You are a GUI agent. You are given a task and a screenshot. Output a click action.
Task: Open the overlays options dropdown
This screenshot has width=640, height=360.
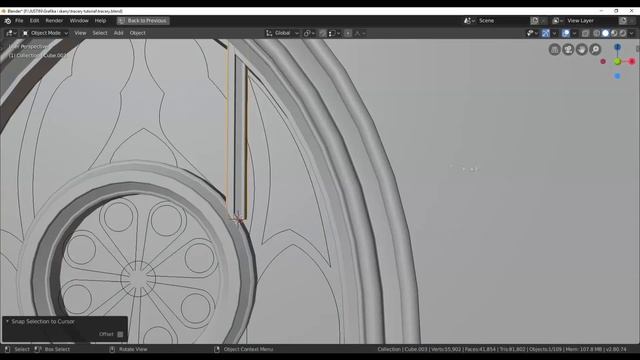574,33
